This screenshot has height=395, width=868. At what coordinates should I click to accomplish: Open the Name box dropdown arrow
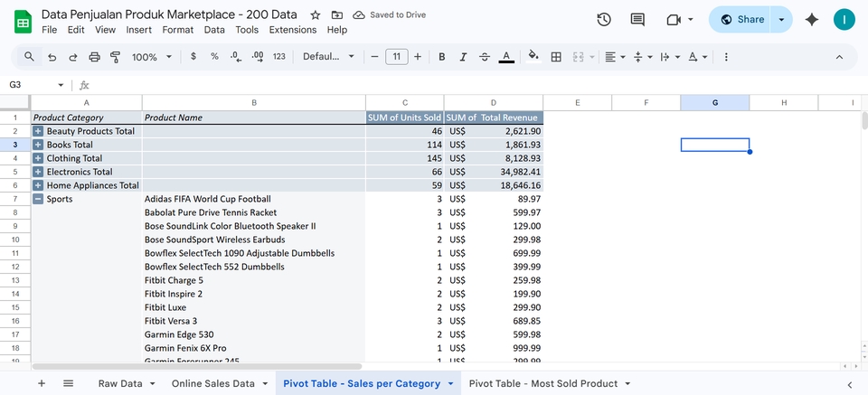coord(61,85)
